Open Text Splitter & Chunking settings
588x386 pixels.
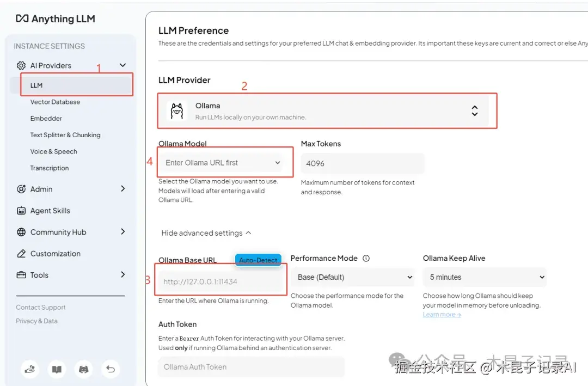point(65,134)
